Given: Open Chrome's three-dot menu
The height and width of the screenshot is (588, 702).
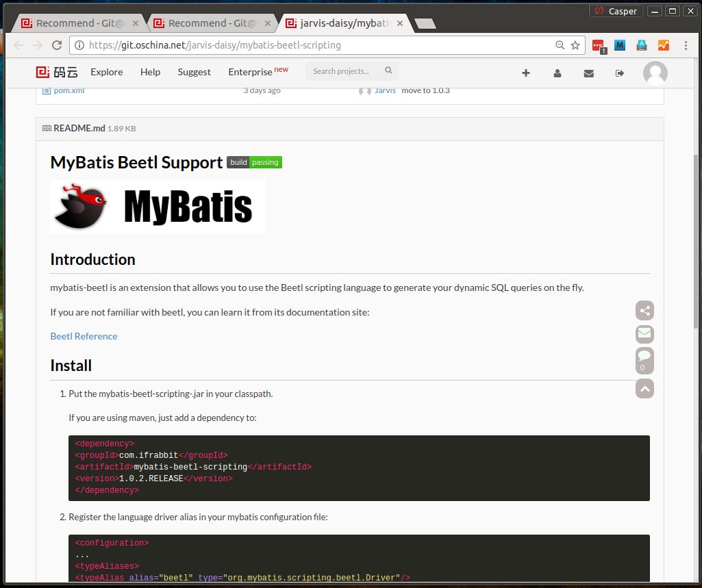Looking at the screenshot, I should tap(686, 45).
